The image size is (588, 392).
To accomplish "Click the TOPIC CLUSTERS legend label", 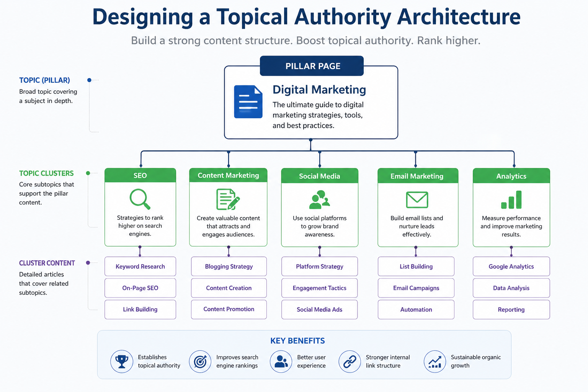I will pos(46,173).
